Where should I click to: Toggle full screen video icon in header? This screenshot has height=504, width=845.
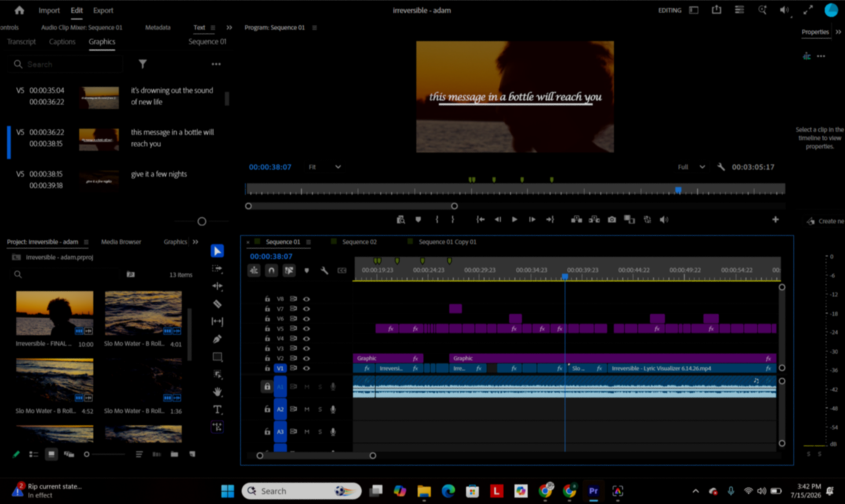[808, 10]
